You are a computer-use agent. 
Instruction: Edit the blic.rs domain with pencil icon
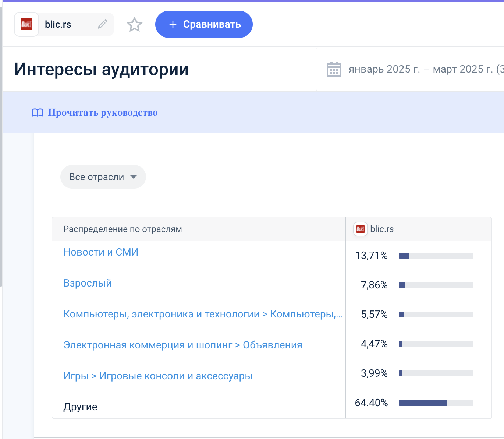103,24
